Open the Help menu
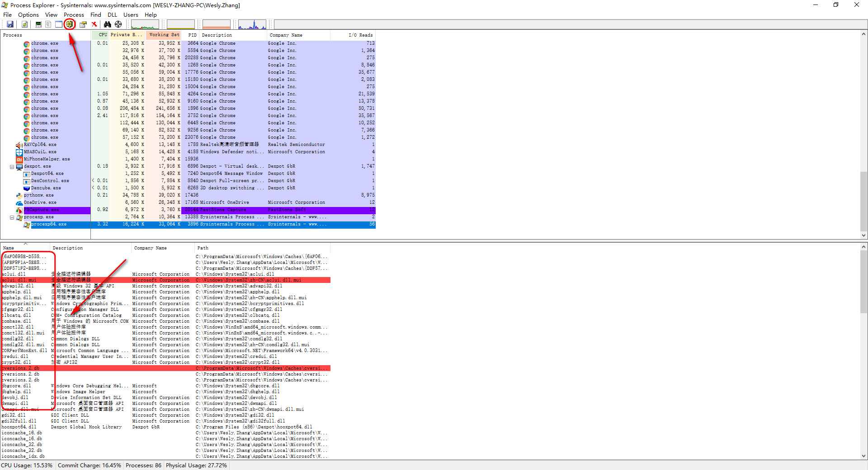The height and width of the screenshot is (470, 868). (x=151, y=14)
